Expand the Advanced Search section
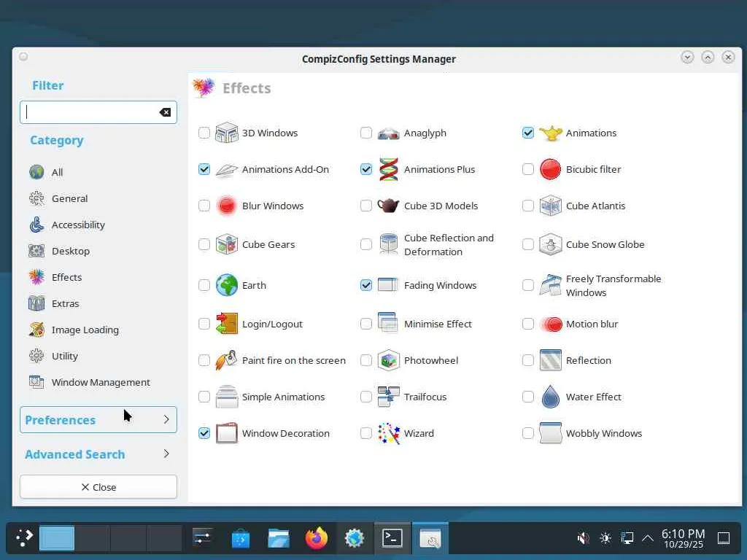 (98, 454)
